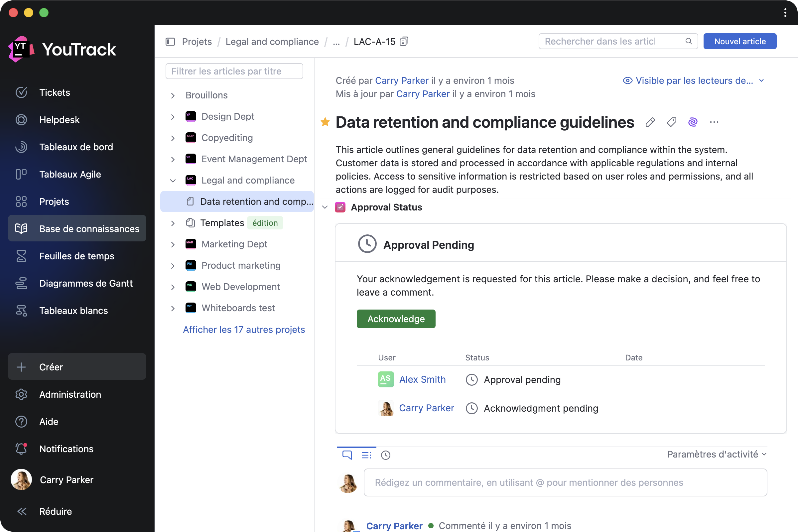Switch to the history clock tab

click(x=385, y=455)
